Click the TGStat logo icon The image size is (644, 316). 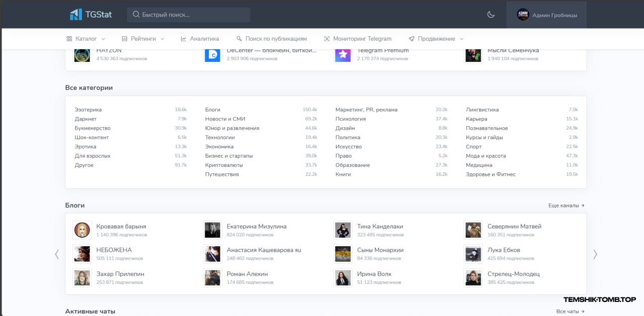click(75, 15)
